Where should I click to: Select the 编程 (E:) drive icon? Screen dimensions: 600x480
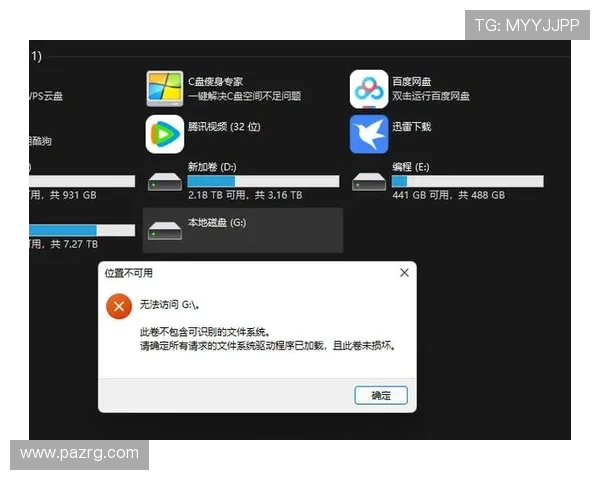[369, 182]
